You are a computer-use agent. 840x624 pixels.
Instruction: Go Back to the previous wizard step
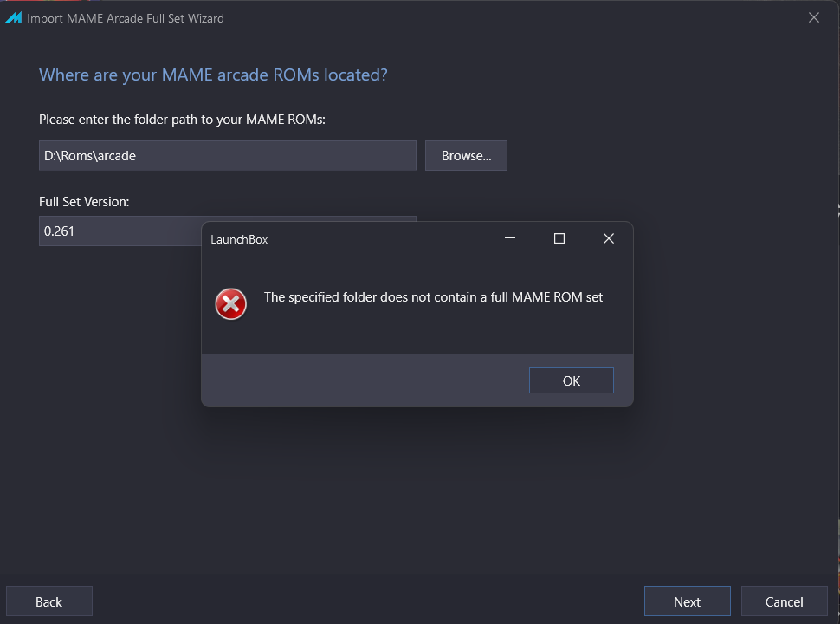pos(48,601)
